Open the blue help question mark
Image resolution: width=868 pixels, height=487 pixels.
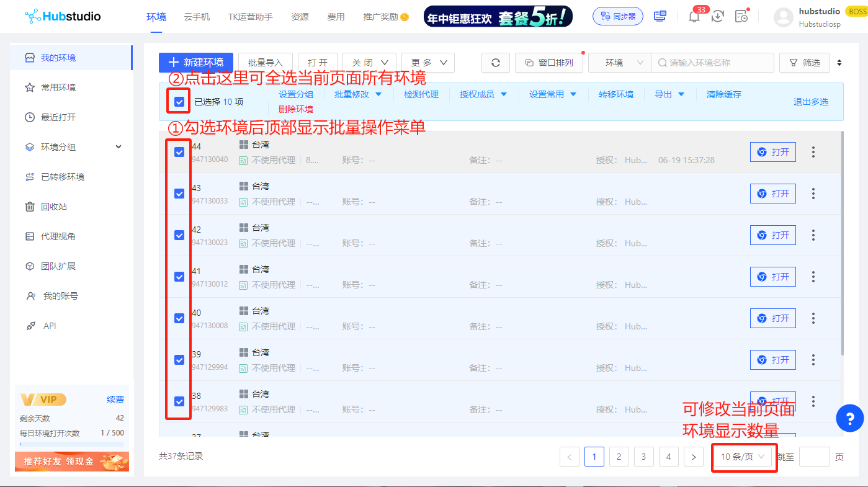point(850,419)
